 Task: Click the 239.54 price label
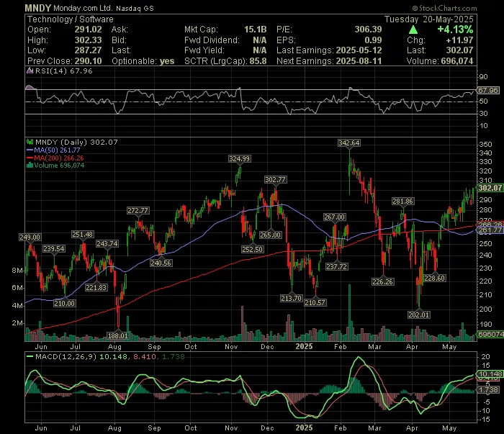click(54, 248)
